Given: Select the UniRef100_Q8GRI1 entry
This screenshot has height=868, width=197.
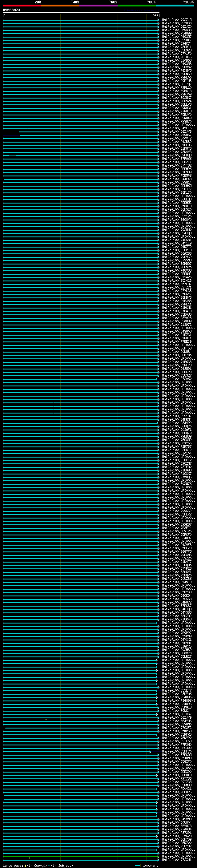Looking at the screenshot, I should point(177,47).
